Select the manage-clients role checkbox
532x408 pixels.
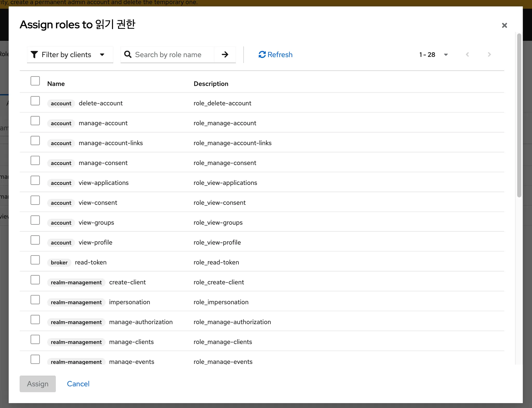tap(35, 340)
